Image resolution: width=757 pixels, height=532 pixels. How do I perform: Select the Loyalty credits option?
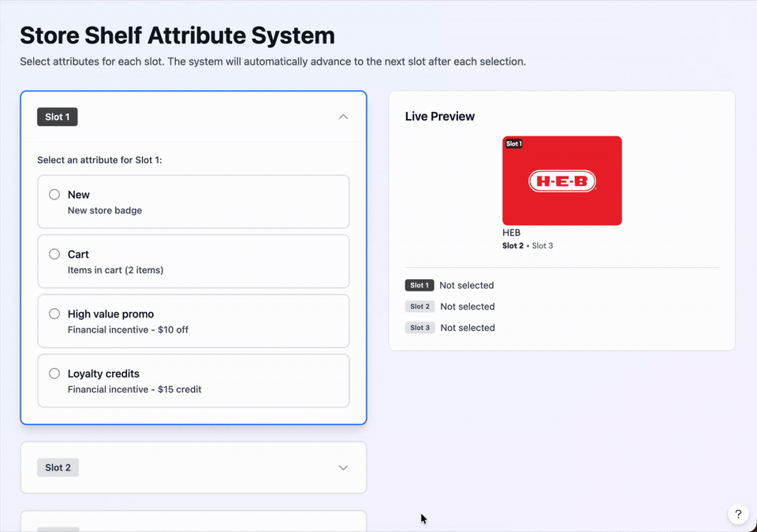[54, 373]
